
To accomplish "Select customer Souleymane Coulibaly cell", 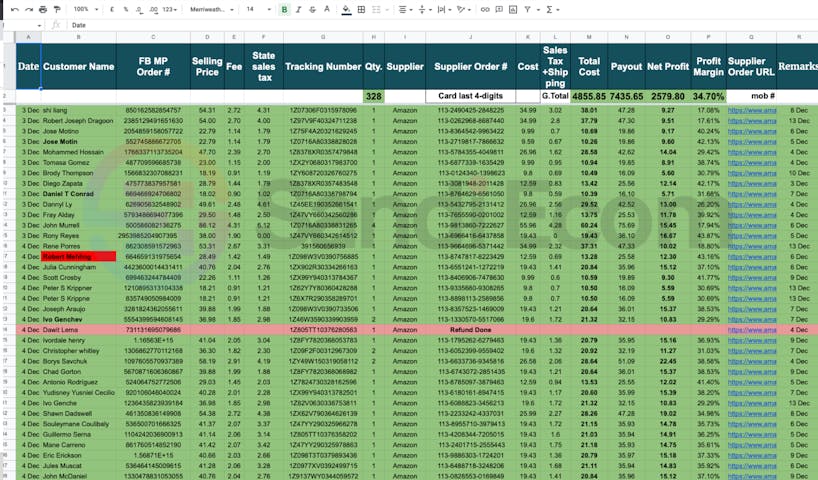I will tap(79, 424).
